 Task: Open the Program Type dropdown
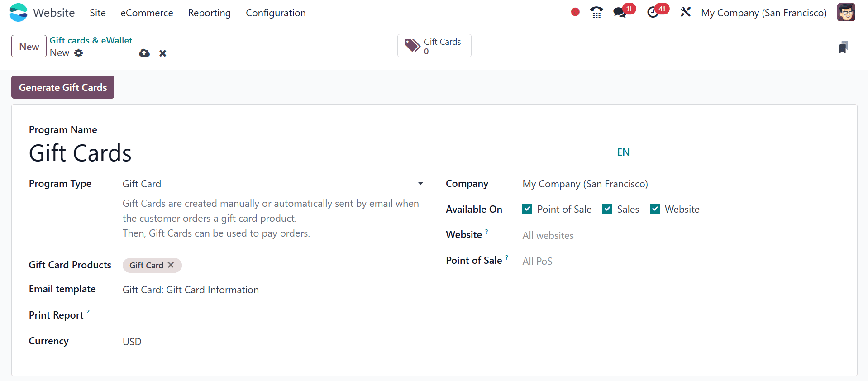(273, 184)
